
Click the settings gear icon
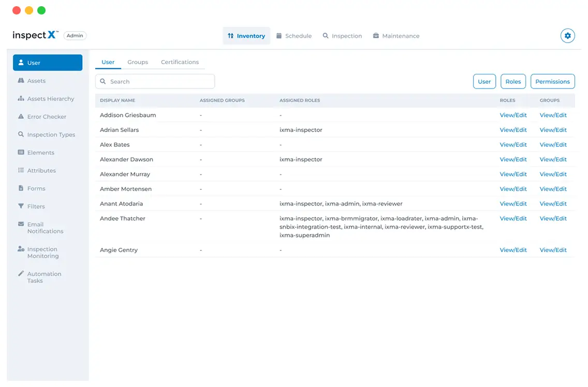568,36
